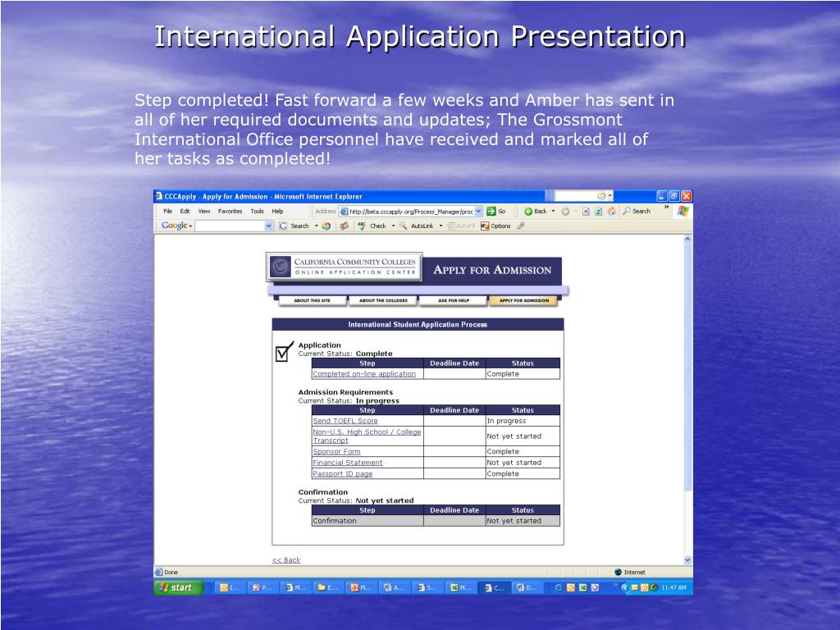Click the California Community Colleges logo
The image size is (840, 630).
344,267
